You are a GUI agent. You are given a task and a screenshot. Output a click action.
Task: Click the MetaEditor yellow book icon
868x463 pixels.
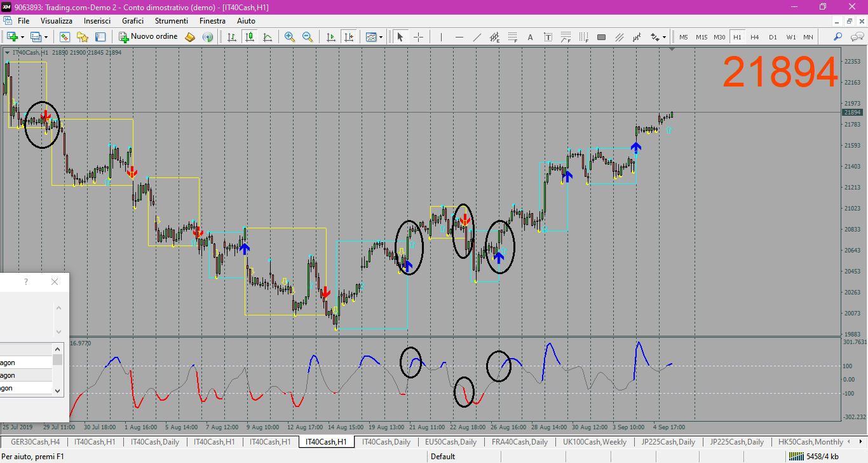(189, 37)
